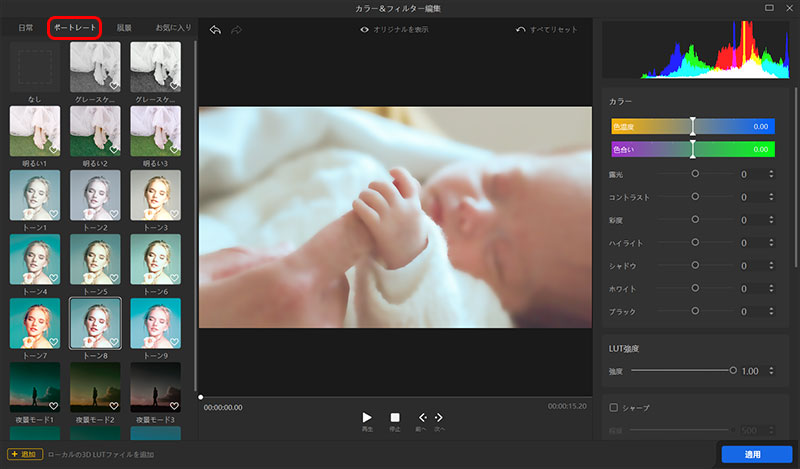Click the ハイライト slider handle
Image resolution: width=800 pixels, height=469 pixels.
click(695, 242)
